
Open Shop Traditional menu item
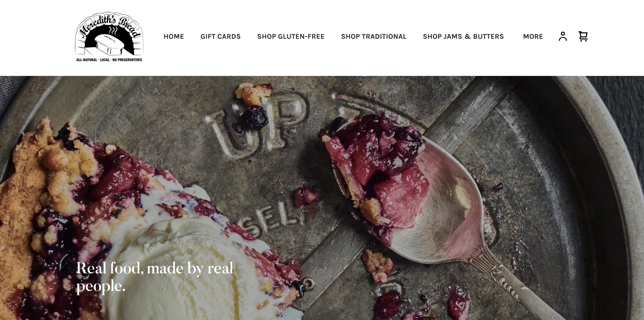pos(374,36)
